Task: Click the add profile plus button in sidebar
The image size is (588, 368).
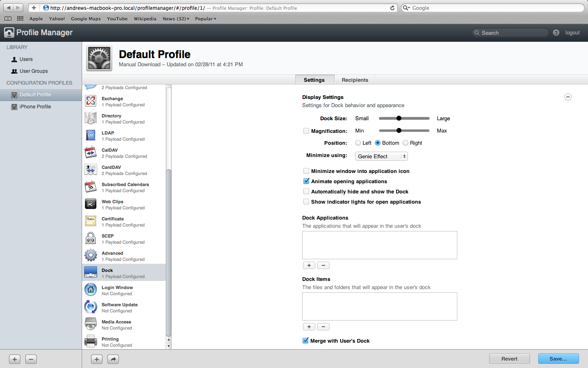Action: pyautogui.click(x=15, y=359)
